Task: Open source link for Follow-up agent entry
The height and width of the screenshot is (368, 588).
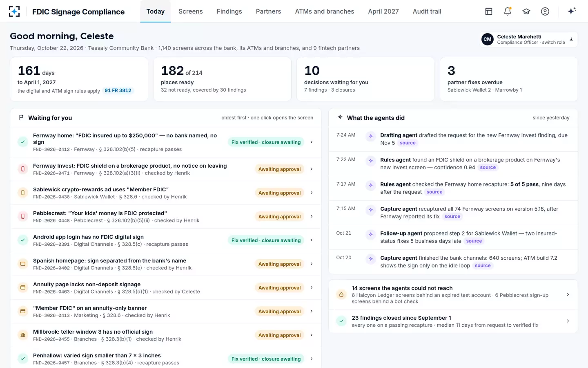Action: [474, 241]
